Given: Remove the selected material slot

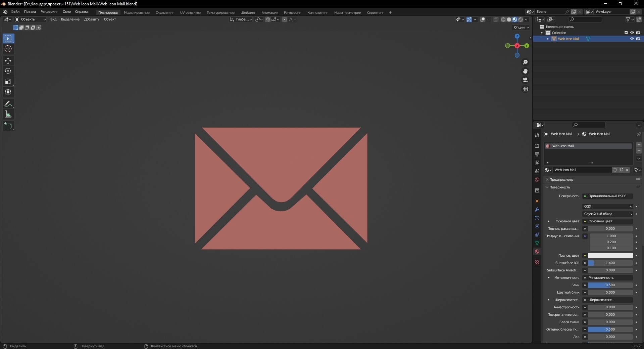Looking at the screenshot, I should (639, 151).
